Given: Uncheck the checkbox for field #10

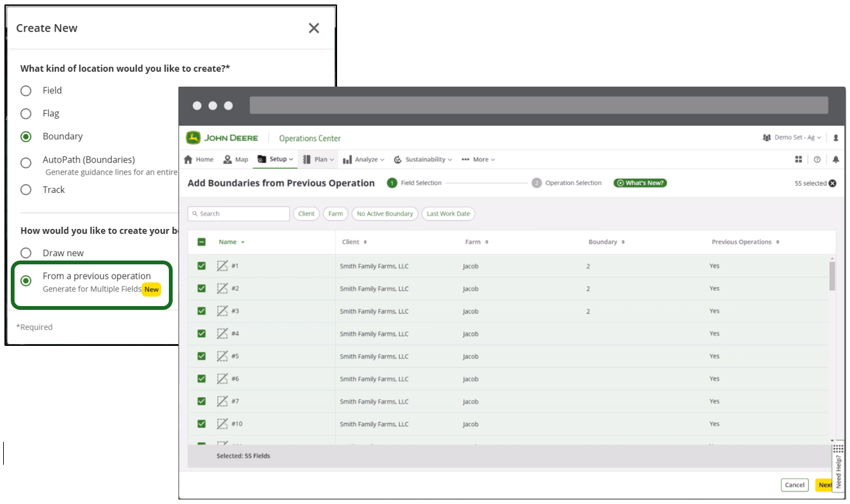Looking at the screenshot, I should coord(202,424).
